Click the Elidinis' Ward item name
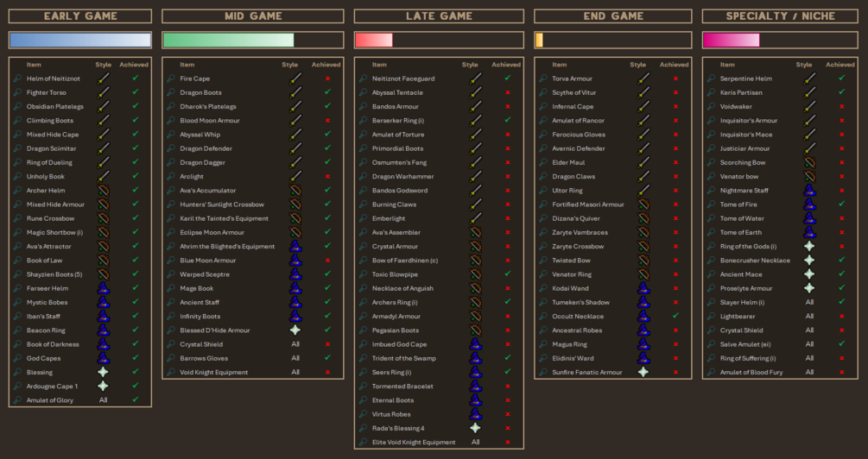Image resolution: width=868 pixels, height=459 pixels. (x=573, y=358)
